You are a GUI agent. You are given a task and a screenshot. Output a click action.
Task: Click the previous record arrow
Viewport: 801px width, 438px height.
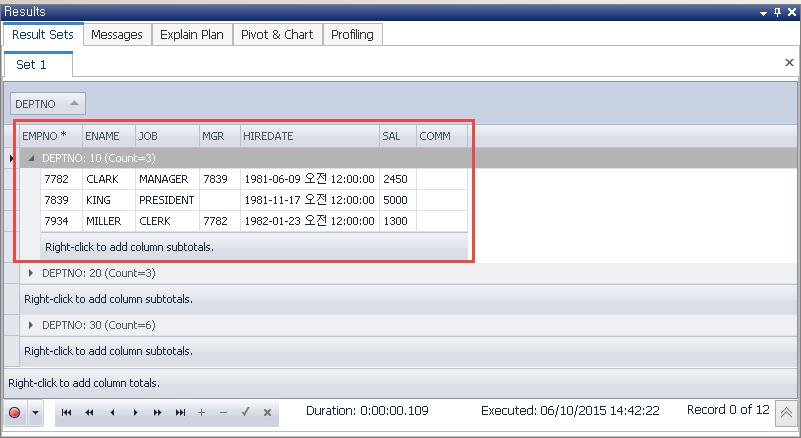click(x=112, y=412)
